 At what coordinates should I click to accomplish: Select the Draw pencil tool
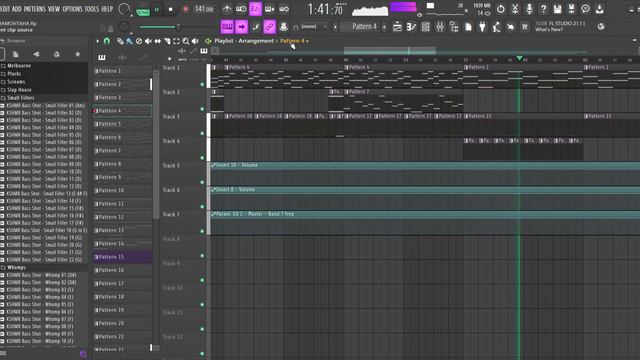(x=120, y=41)
